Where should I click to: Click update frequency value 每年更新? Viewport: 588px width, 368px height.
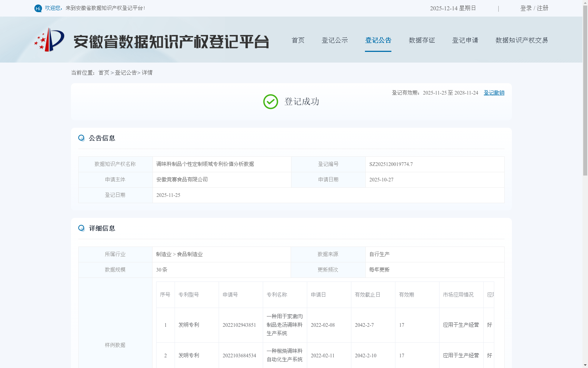[x=379, y=270]
